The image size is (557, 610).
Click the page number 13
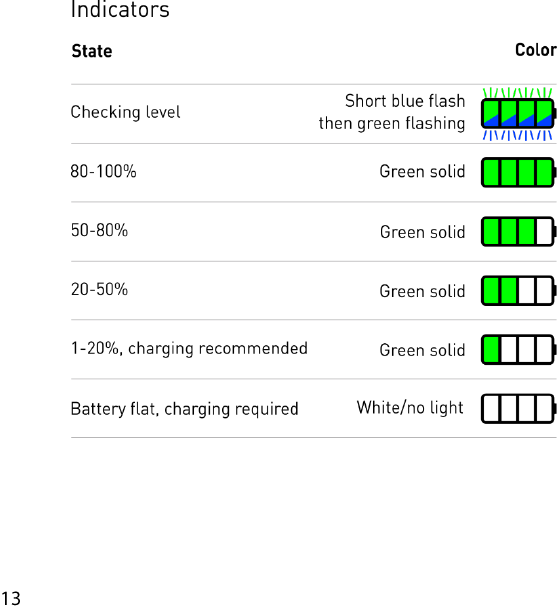point(11,598)
